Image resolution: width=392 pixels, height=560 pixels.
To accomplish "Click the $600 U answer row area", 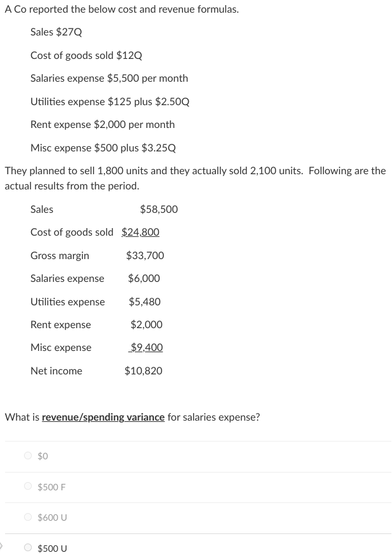I will click(190, 517).
